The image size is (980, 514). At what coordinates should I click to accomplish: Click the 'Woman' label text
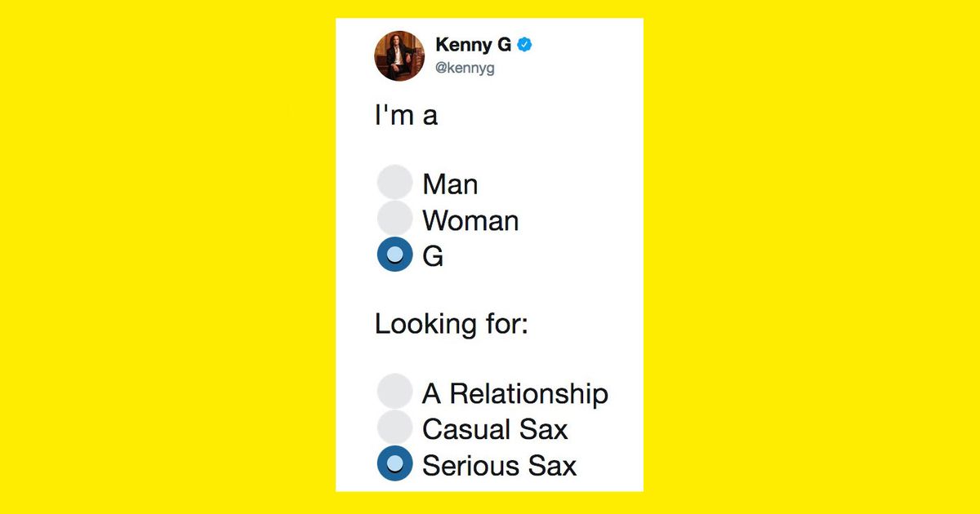coord(470,219)
